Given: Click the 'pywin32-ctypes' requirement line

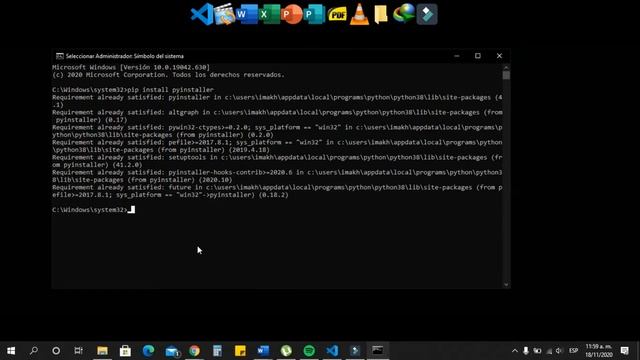Looking at the screenshot, I should (x=277, y=131).
